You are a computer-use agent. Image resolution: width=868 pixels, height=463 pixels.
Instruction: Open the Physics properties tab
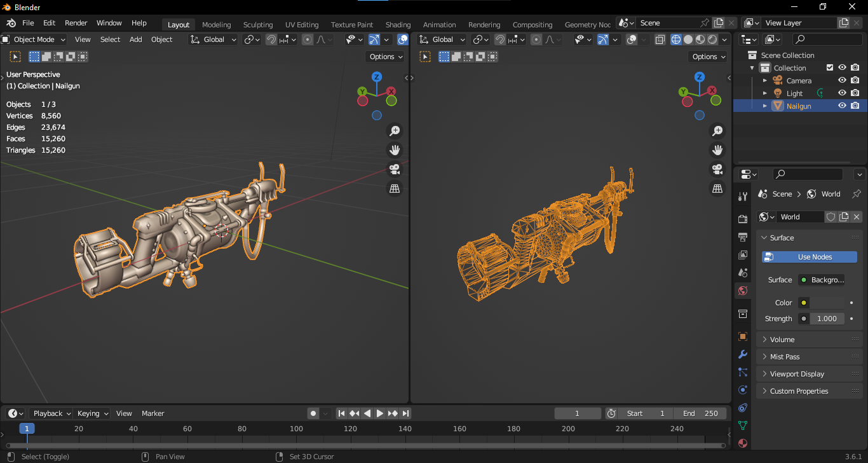(x=743, y=390)
